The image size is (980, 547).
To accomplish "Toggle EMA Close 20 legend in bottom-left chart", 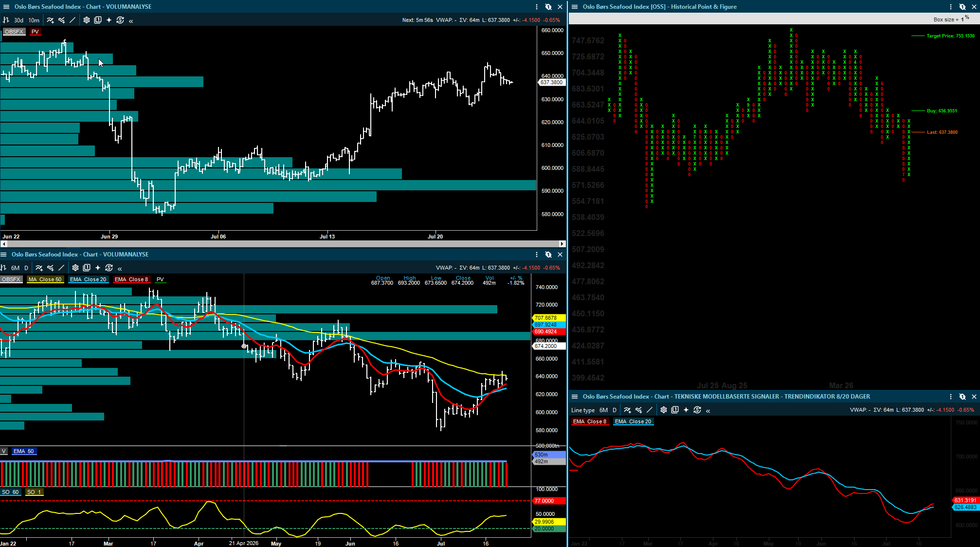I will point(88,279).
